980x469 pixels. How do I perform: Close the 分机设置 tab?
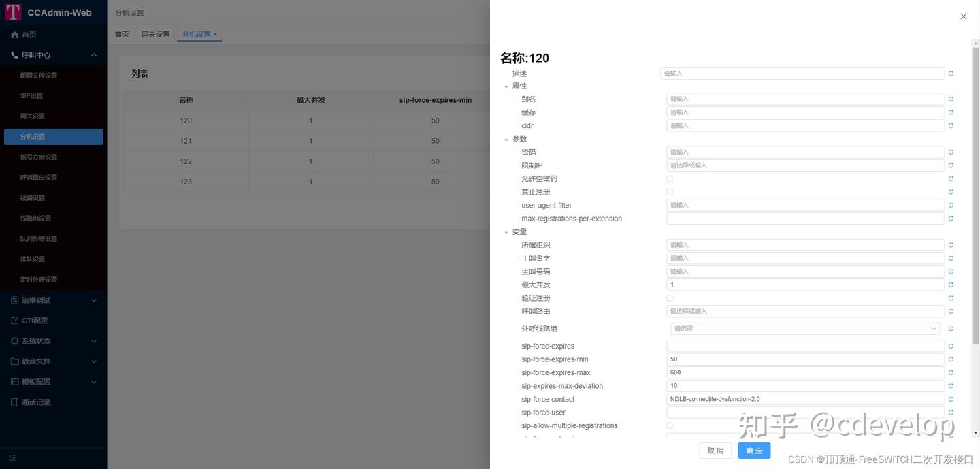point(216,33)
